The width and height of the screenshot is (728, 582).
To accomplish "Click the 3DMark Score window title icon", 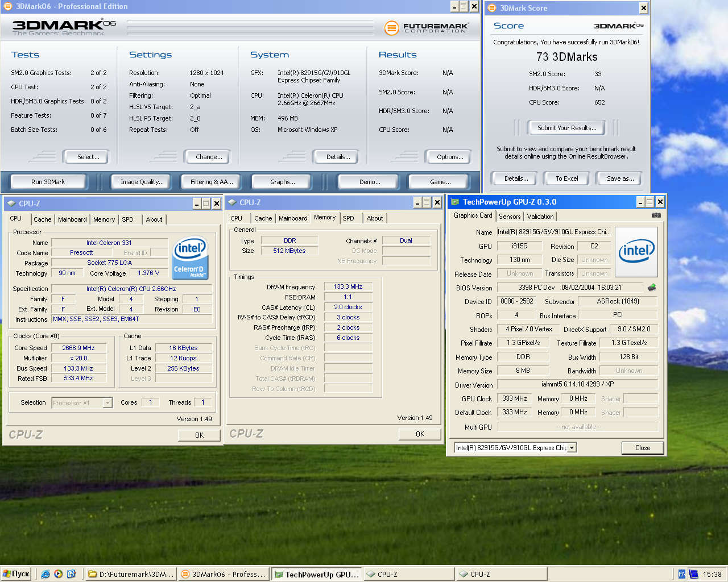I will [x=492, y=8].
